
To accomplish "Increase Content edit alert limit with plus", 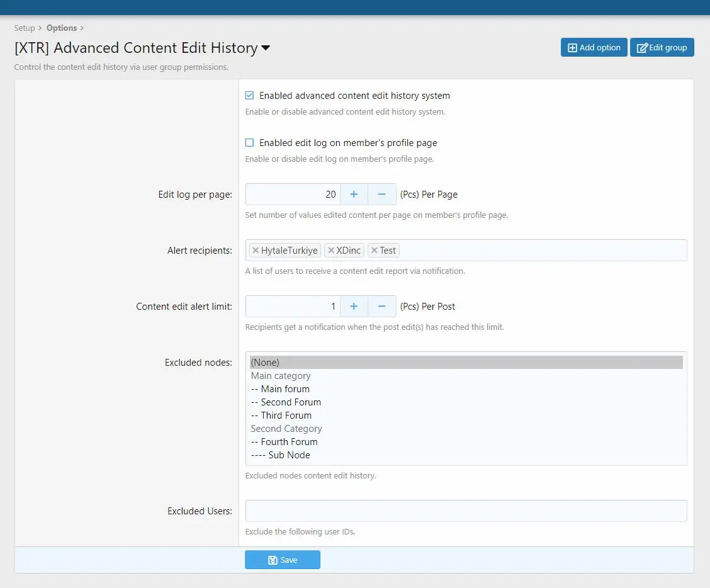I will tap(354, 306).
